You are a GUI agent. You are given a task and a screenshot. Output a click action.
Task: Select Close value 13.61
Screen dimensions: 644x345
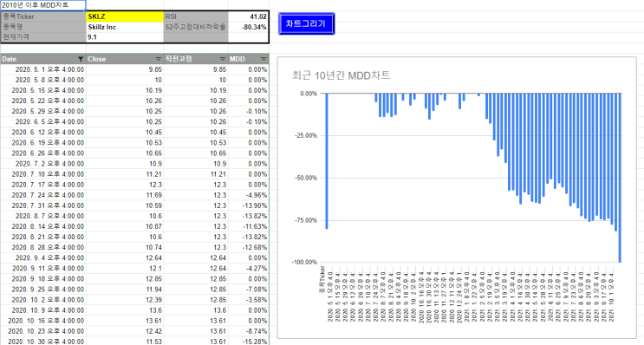tap(125, 321)
